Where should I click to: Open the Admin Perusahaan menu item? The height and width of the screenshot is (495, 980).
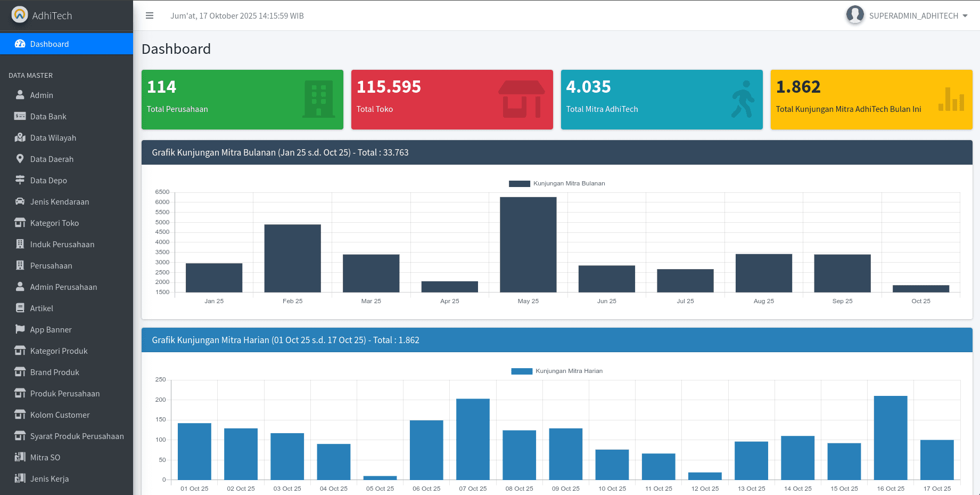(67, 287)
